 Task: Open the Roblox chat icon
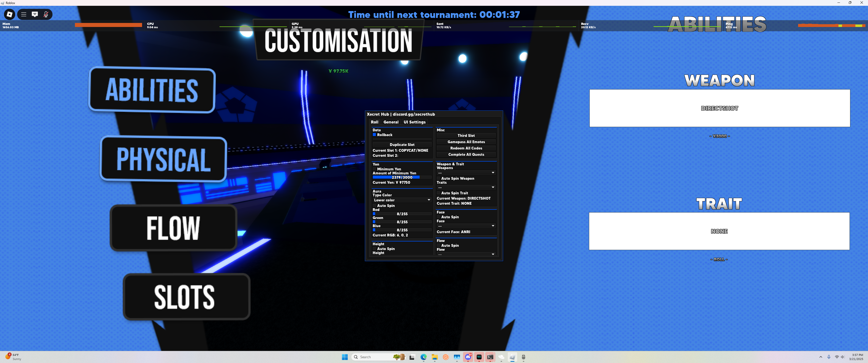(x=35, y=14)
